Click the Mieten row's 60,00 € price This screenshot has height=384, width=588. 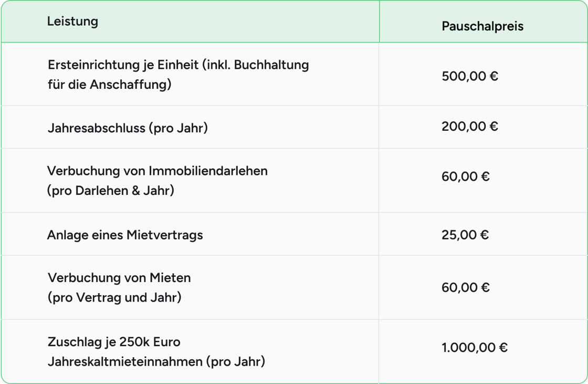[x=466, y=287]
